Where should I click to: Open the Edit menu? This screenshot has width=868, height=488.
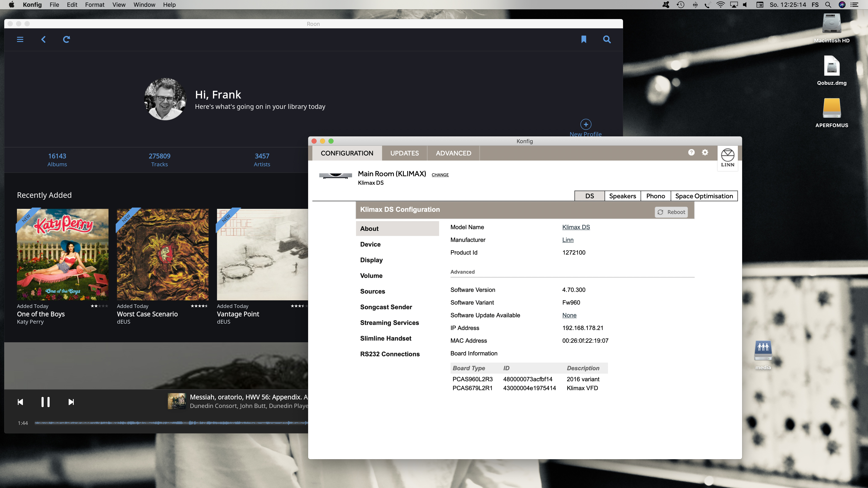point(72,5)
